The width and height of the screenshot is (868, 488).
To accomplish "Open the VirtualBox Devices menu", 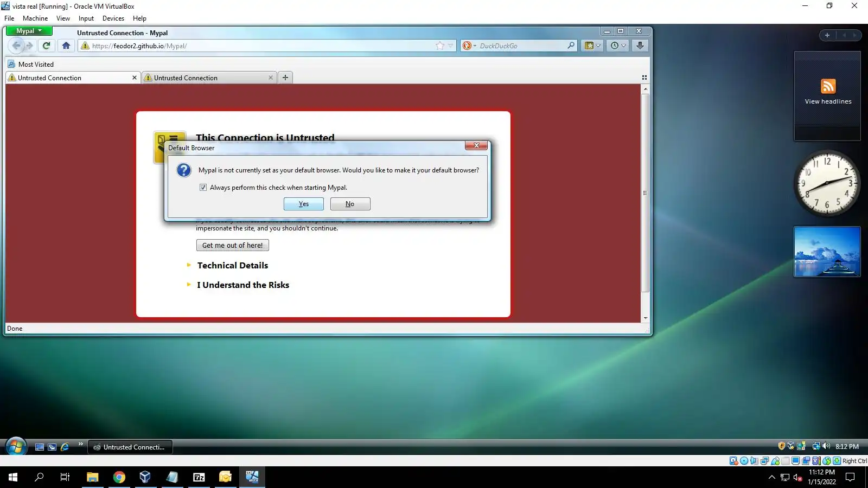I will (x=113, y=18).
